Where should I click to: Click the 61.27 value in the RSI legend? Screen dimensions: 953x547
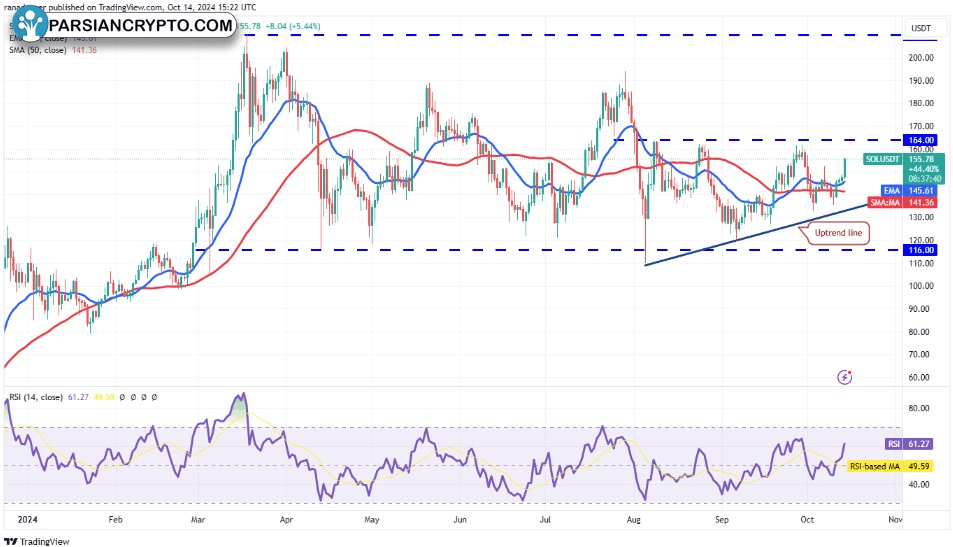point(78,397)
